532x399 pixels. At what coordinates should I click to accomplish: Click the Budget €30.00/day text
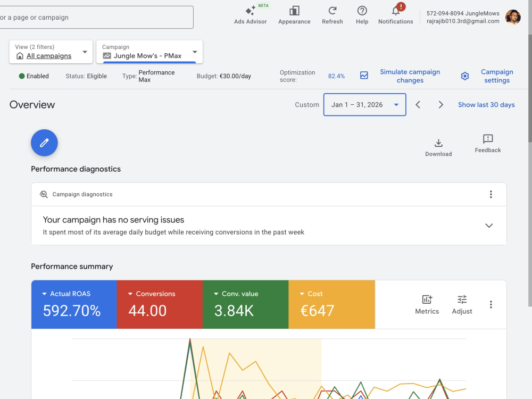(224, 76)
